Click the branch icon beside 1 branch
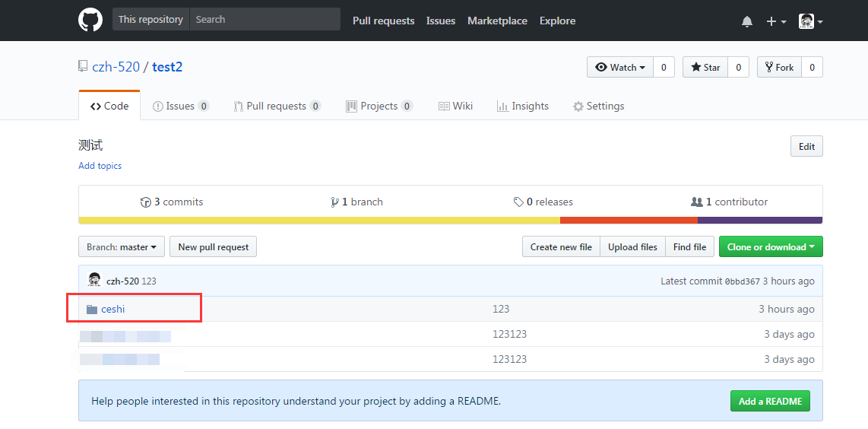Image resolution: width=868 pixels, height=429 pixels. pos(334,202)
